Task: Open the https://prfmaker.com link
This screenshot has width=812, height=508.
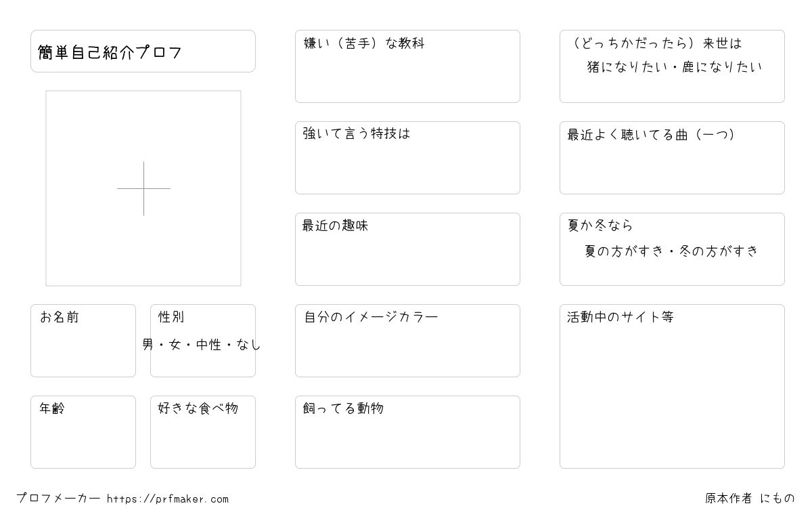Action: point(168,499)
